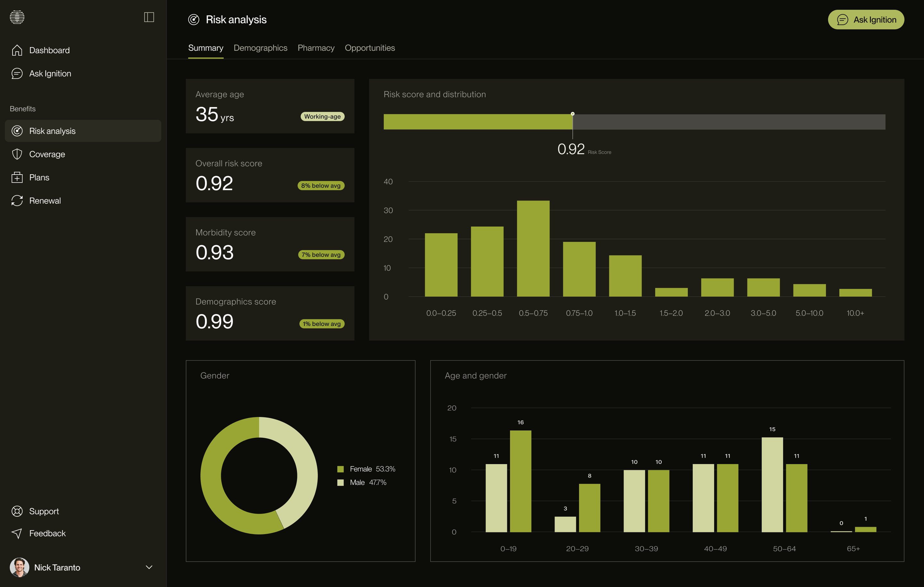The height and width of the screenshot is (587, 924).
Task: Click the Overall risk score value 0.92
Action: click(214, 184)
